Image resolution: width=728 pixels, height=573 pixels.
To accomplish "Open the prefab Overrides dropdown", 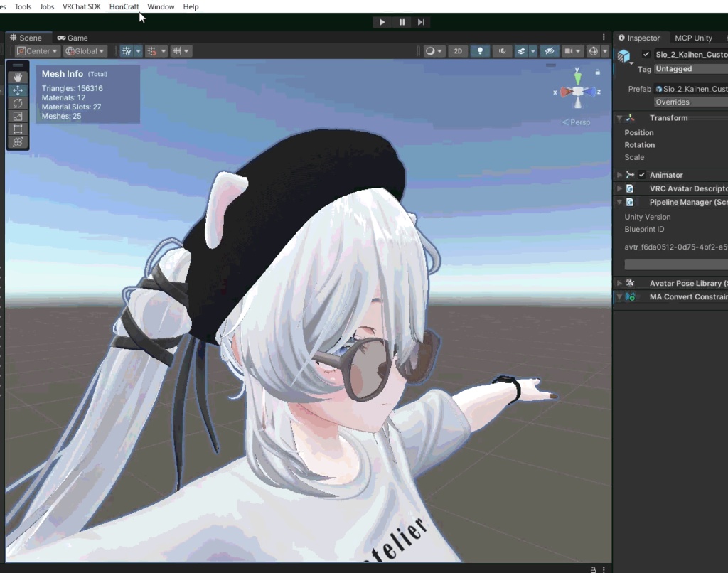I will (691, 102).
